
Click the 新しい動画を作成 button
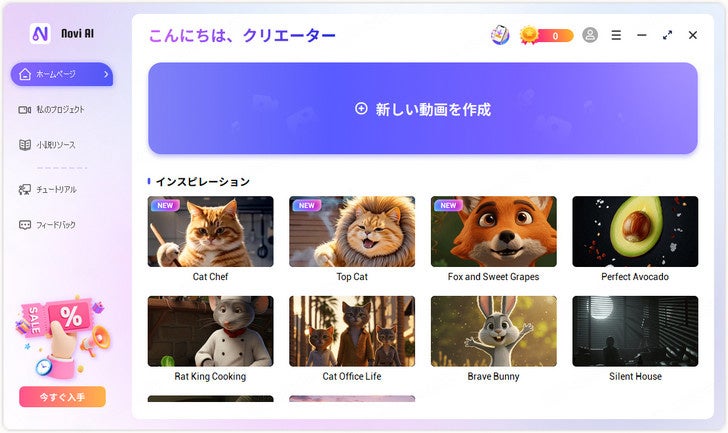422,108
